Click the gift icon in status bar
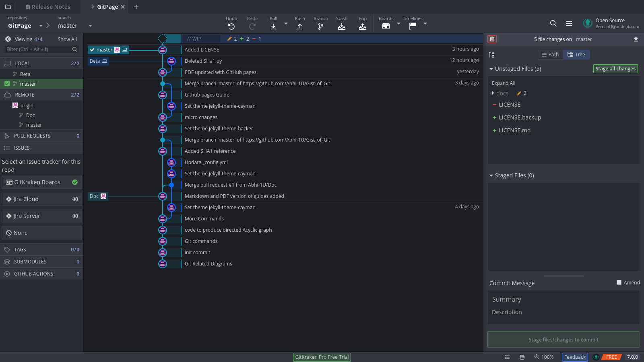The height and width of the screenshot is (362, 644). click(x=522, y=357)
